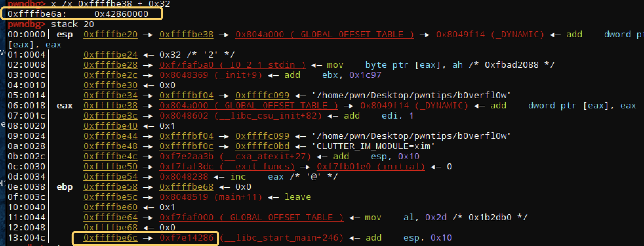Click 0xf7faf3dc (__exit_funcs) entry
The height and width of the screenshot is (246, 644).
coord(227,167)
